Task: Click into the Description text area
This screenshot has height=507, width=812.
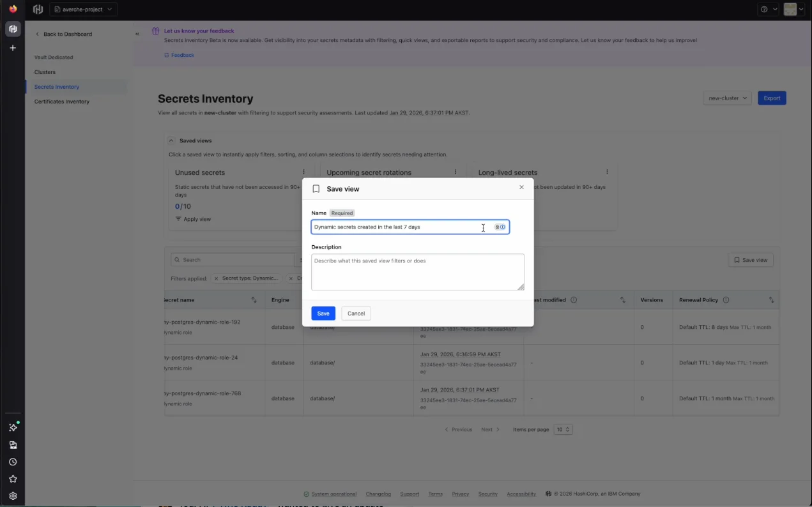Action: click(417, 272)
